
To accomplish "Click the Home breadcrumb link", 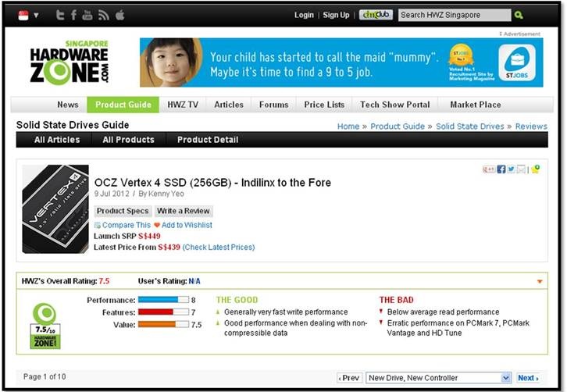I will pos(348,127).
